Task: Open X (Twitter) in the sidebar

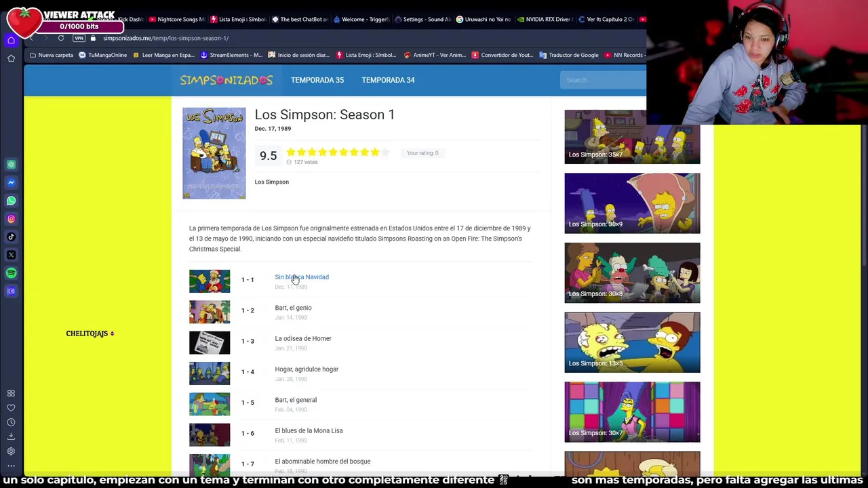Action: point(11,255)
